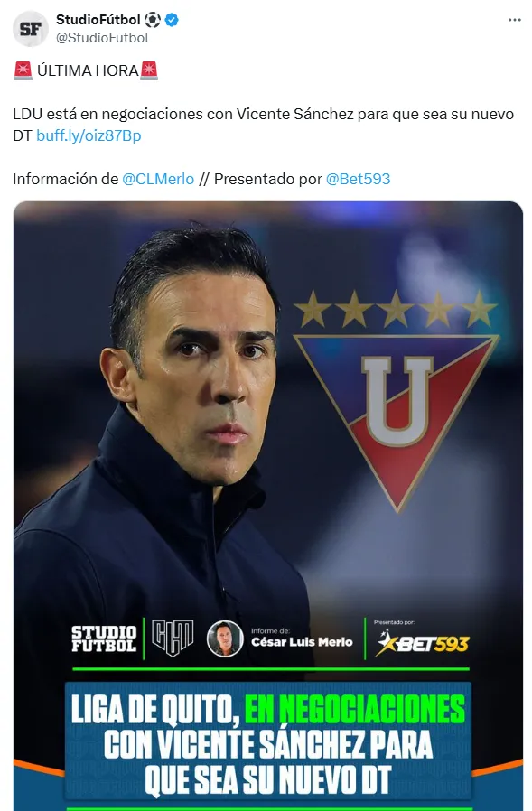
Task: Open the @Bet593 mention
Action: [x=358, y=179]
